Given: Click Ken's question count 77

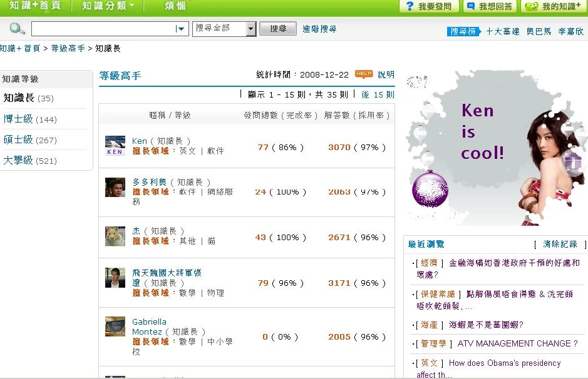Looking at the screenshot, I should pyautogui.click(x=263, y=148).
